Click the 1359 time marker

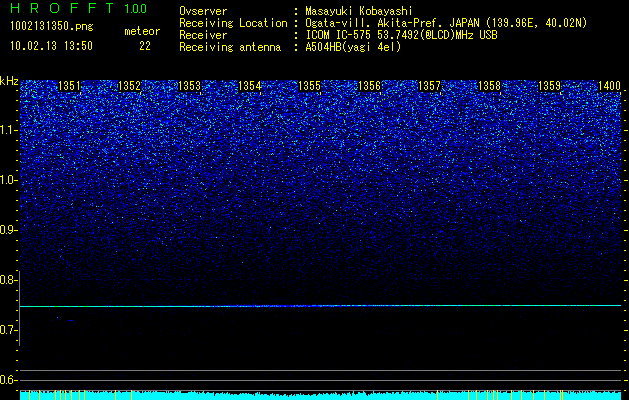[x=550, y=86]
